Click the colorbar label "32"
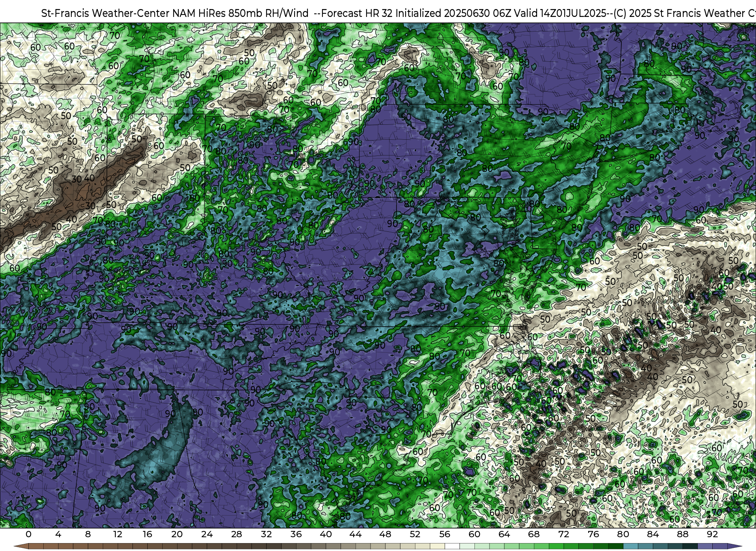This screenshot has width=756, height=551. [266, 534]
